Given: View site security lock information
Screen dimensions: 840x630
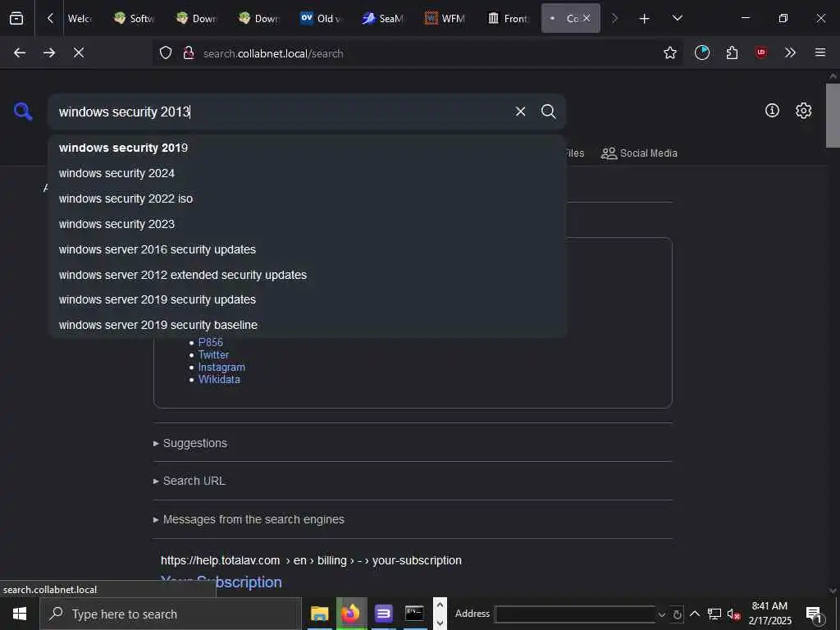Looking at the screenshot, I should point(189,53).
